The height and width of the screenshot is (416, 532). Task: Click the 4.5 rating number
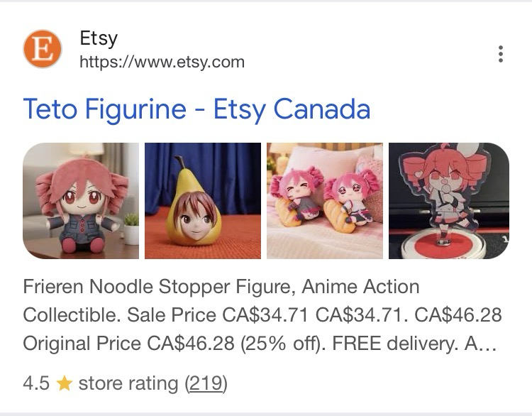[x=36, y=384]
